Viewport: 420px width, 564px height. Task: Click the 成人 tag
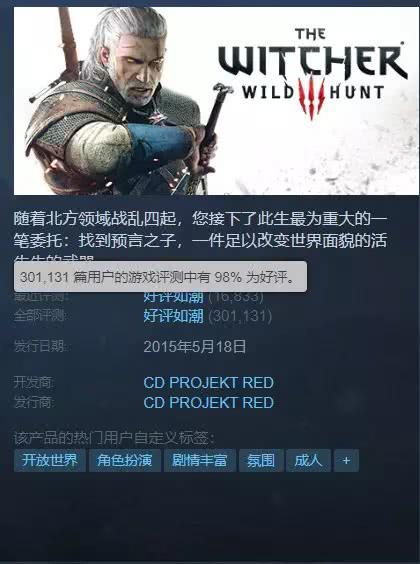click(x=308, y=460)
